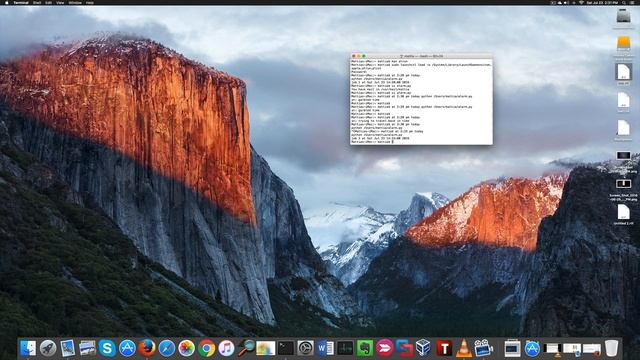The width and height of the screenshot is (640, 360).
Task: Open the hard drive icon on desktop
Action: (623, 17)
